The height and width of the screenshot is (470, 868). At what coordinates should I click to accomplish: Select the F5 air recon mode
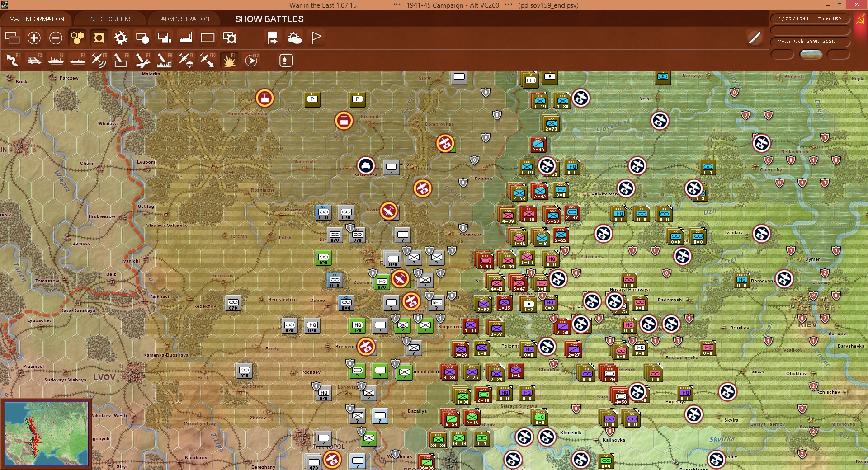click(99, 60)
